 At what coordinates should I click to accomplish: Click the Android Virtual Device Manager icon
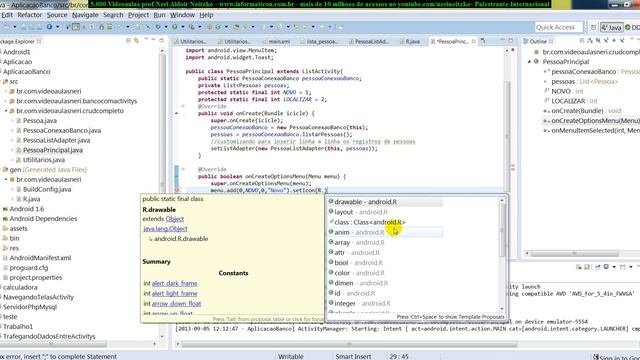pos(109,27)
